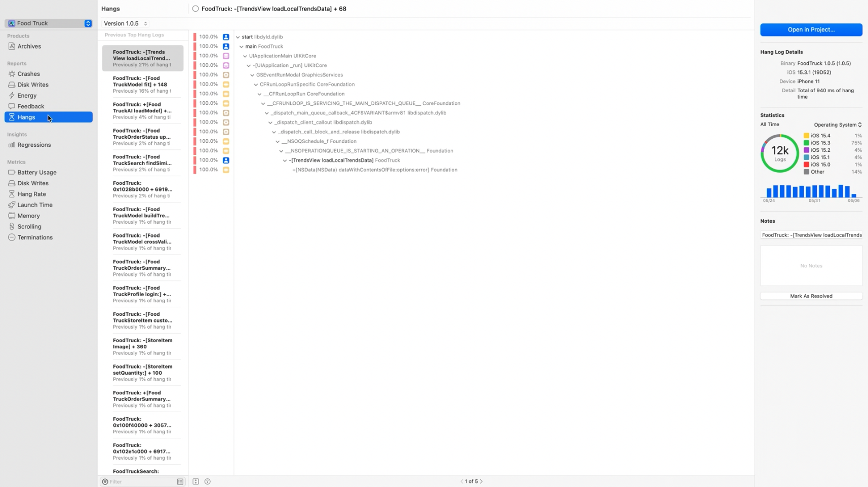Image resolution: width=868 pixels, height=487 pixels.
Task: Select FoodTruckModel fit + 148 hang log
Action: point(143,85)
